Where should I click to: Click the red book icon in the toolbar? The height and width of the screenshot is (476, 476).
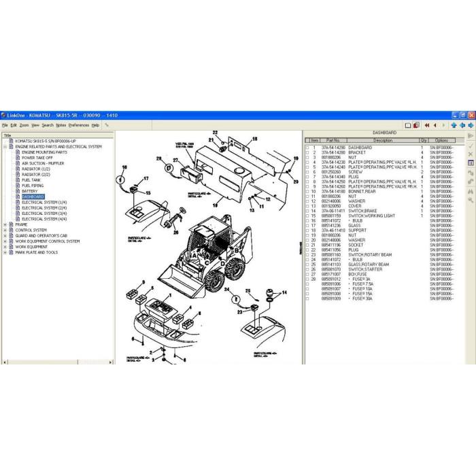pos(416,125)
